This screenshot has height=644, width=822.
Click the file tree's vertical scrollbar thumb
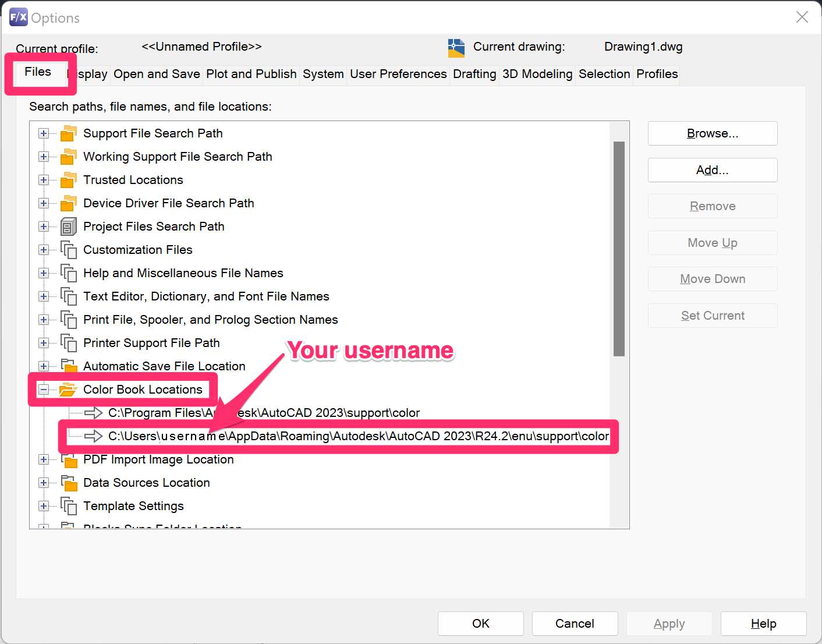(x=619, y=249)
